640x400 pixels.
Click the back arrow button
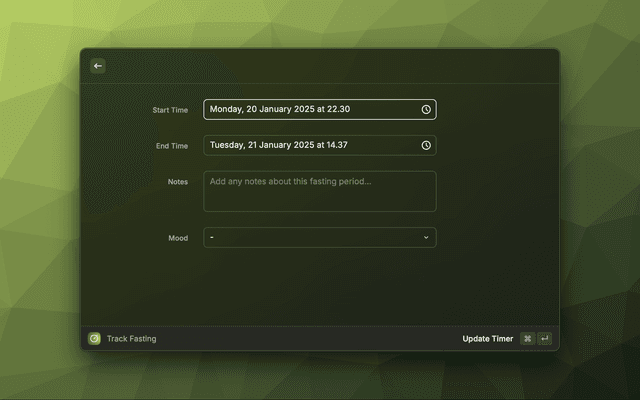tap(98, 66)
